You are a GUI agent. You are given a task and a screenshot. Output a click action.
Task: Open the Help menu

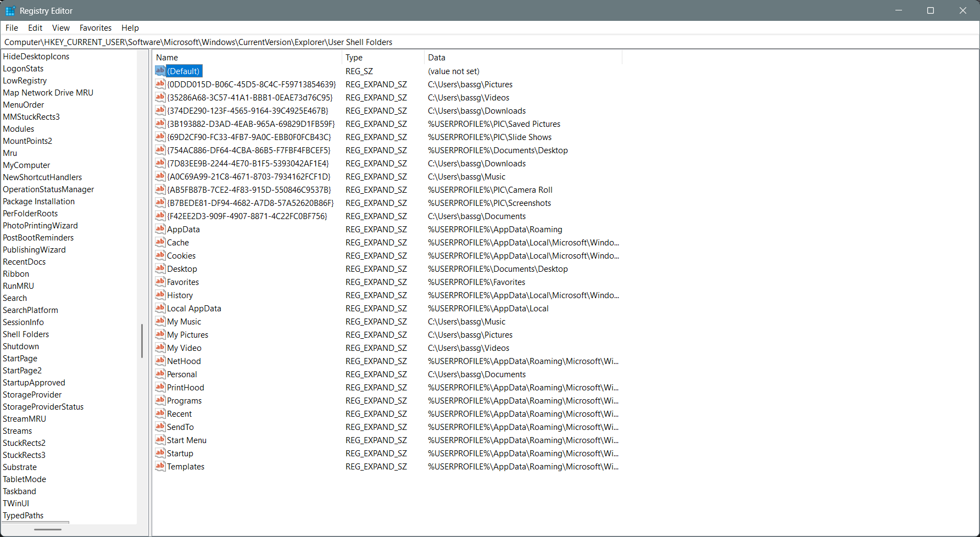coord(130,28)
